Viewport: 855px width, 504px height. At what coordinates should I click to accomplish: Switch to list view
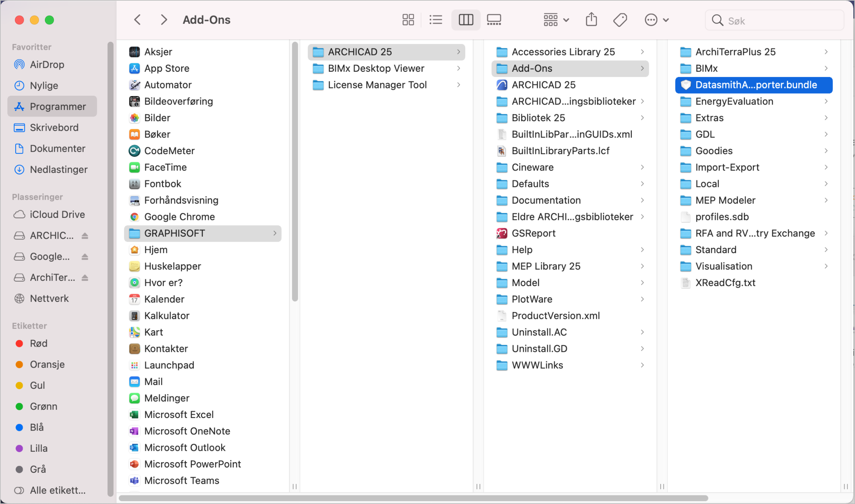coord(436,20)
